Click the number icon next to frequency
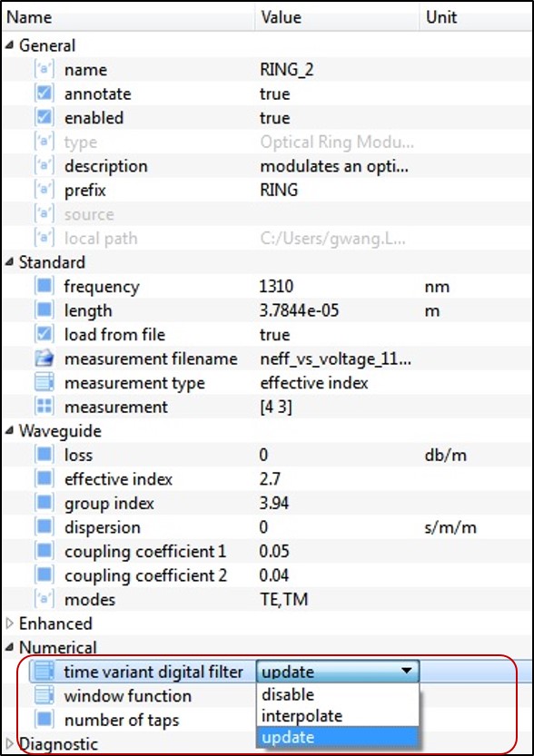 tap(44, 286)
